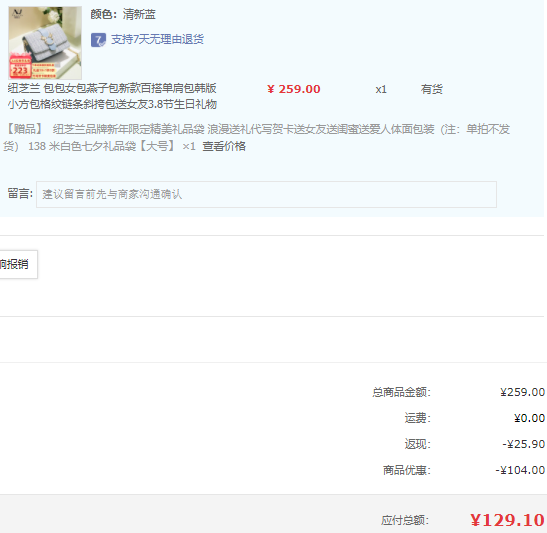The height and width of the screenshot is (533, 547).
Task: Click the 留言 label beside the input
Action: [x=20, y=193]
